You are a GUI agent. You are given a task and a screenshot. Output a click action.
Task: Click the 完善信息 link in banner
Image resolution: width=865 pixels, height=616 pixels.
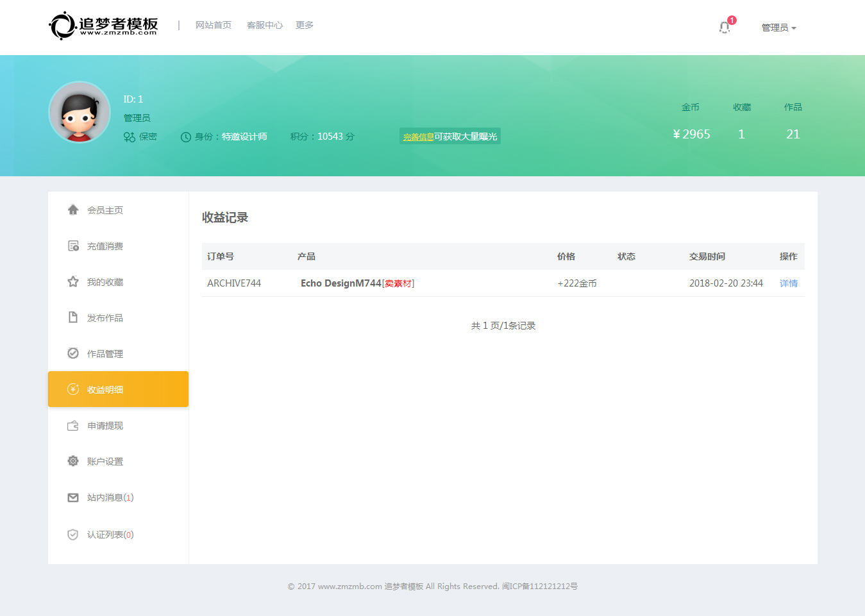(418, 137)
